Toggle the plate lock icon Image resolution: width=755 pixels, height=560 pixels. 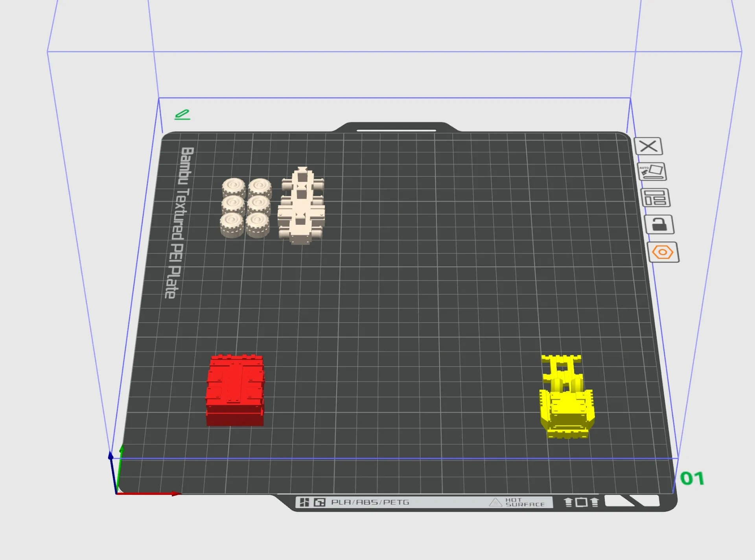659,224
